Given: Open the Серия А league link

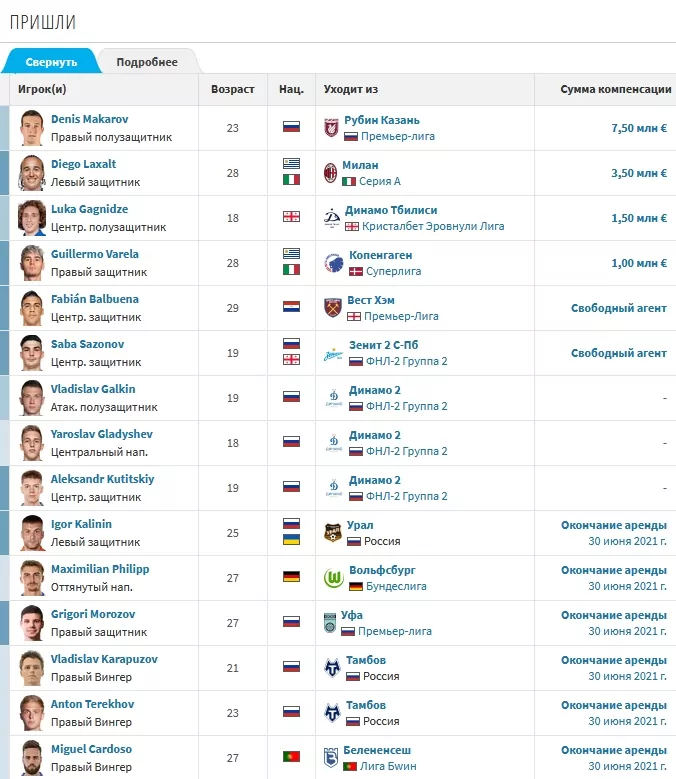Looking at the screenshot, I should 380,181.
